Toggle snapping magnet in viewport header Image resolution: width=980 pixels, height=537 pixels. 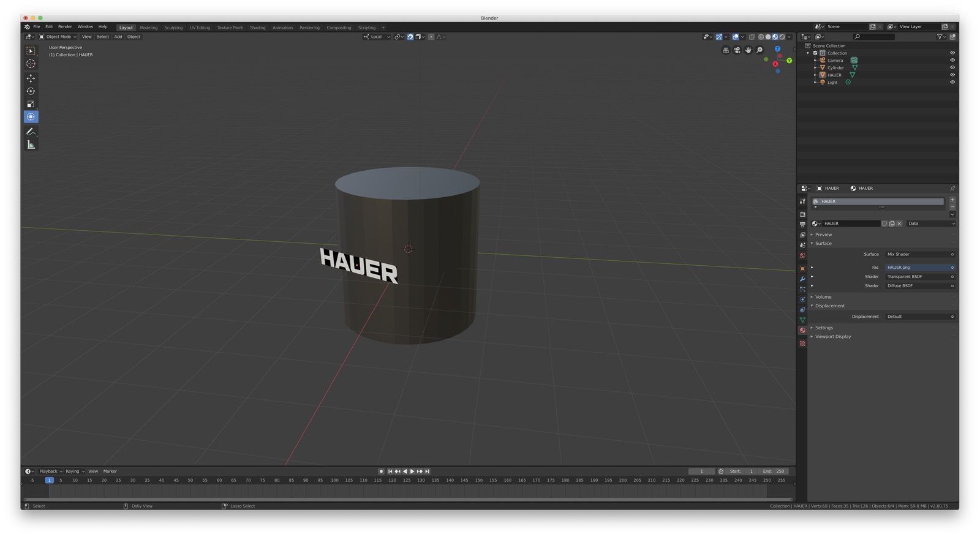410,37
